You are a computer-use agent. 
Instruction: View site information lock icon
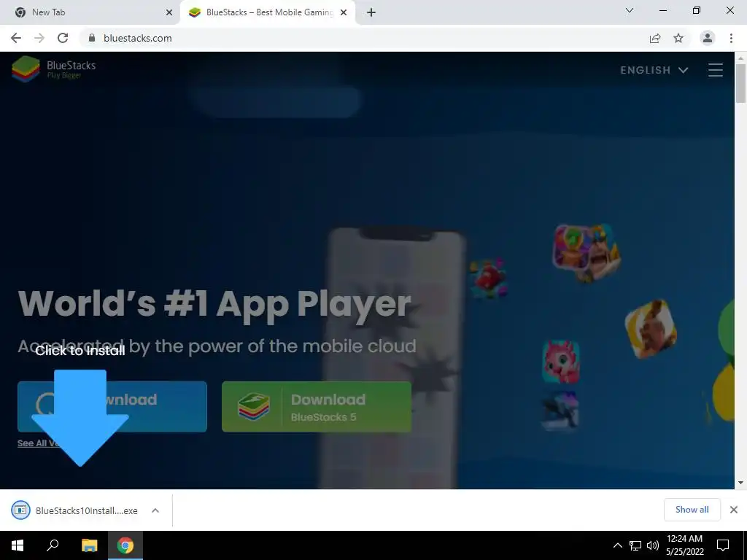tap(92, 38)
